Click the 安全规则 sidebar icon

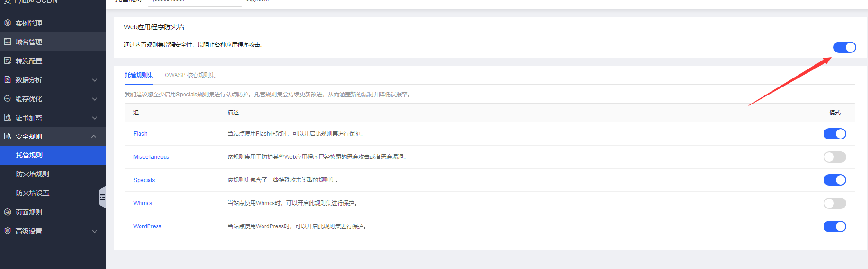[x=8, y=136]
